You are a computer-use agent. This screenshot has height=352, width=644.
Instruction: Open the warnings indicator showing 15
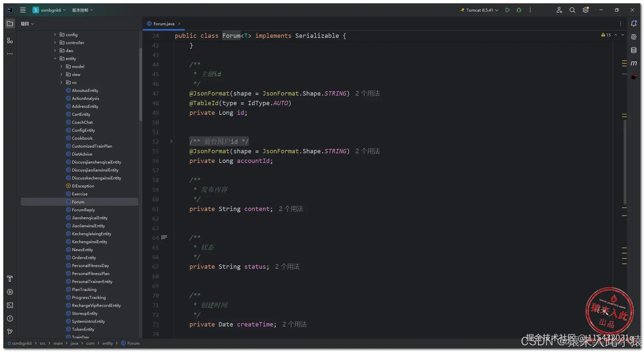pyautogui.click(x=606, y=35)
